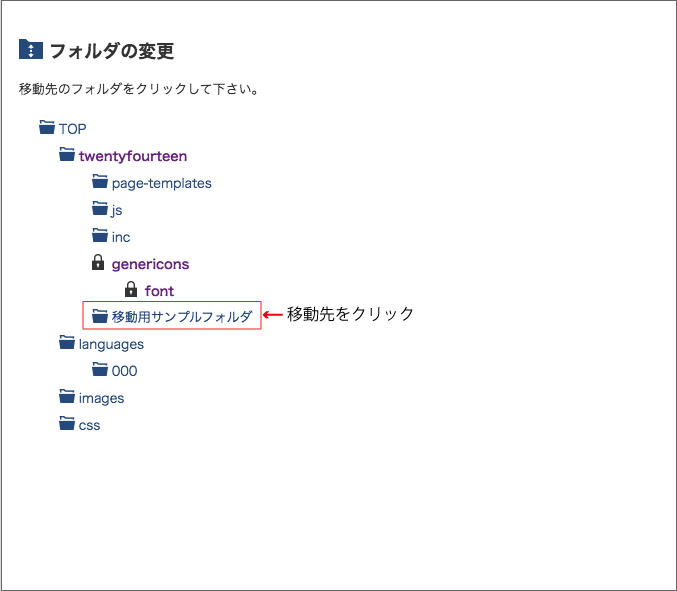Select the languages folder link
Screen dimensions: 677x591
(111, 344)
